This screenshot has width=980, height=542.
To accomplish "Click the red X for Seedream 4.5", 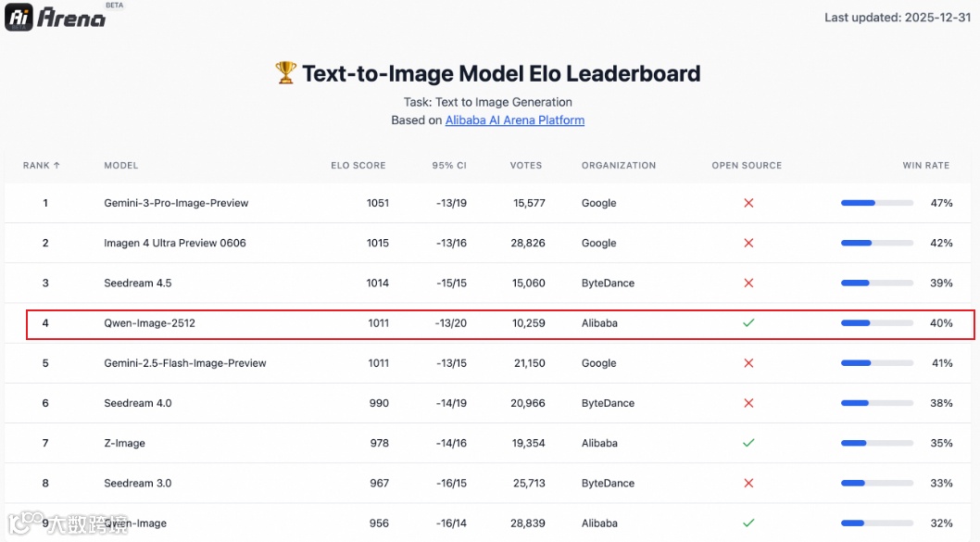I will click(x=748, y=284).
